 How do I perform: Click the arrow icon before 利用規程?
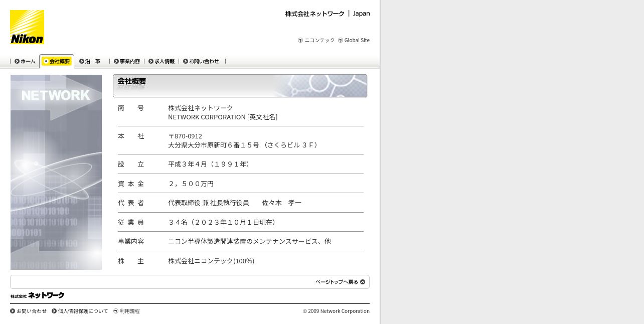pyautogui.click(x=116, y=311)
